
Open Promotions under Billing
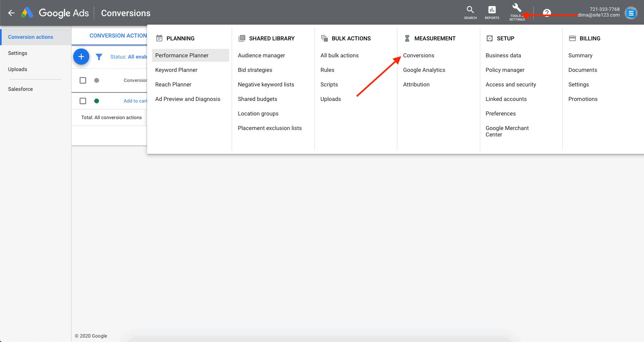pyautogui.click(x=583, y=99)
